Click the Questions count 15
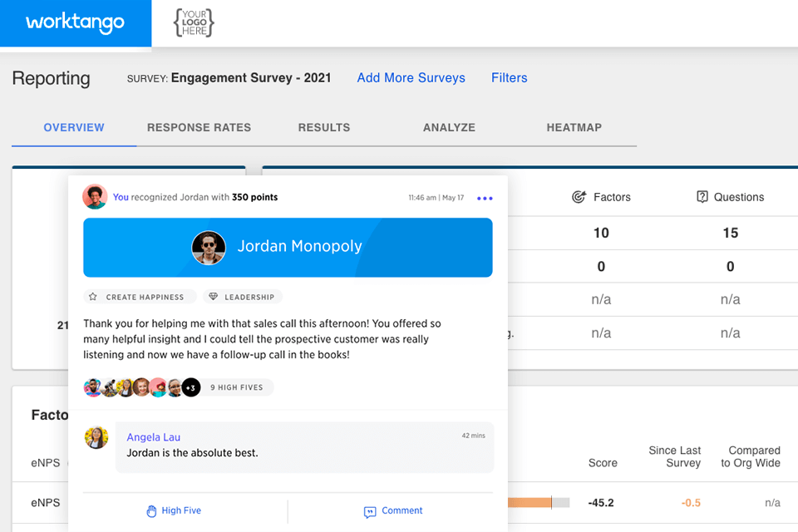Image resolution: width=798 pixels, height=532 pixels. [731, 233]
